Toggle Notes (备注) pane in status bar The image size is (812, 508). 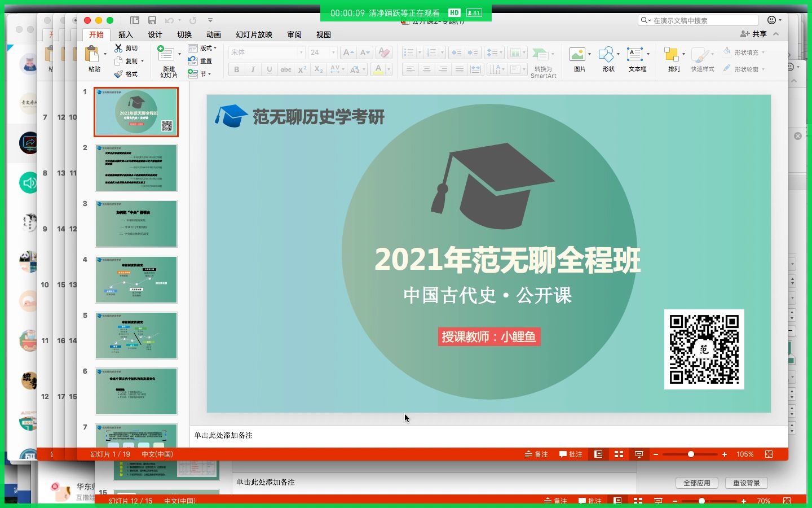click(x=536, y=454)
